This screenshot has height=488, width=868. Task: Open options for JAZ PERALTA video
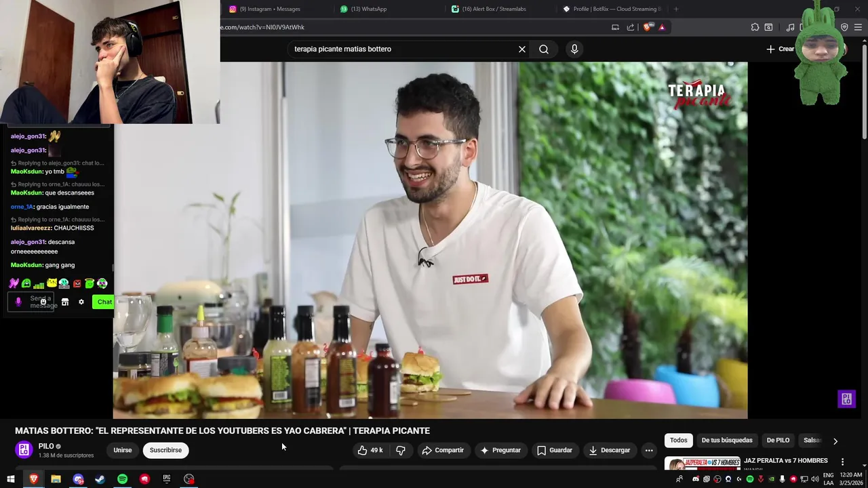coord(843,462)
